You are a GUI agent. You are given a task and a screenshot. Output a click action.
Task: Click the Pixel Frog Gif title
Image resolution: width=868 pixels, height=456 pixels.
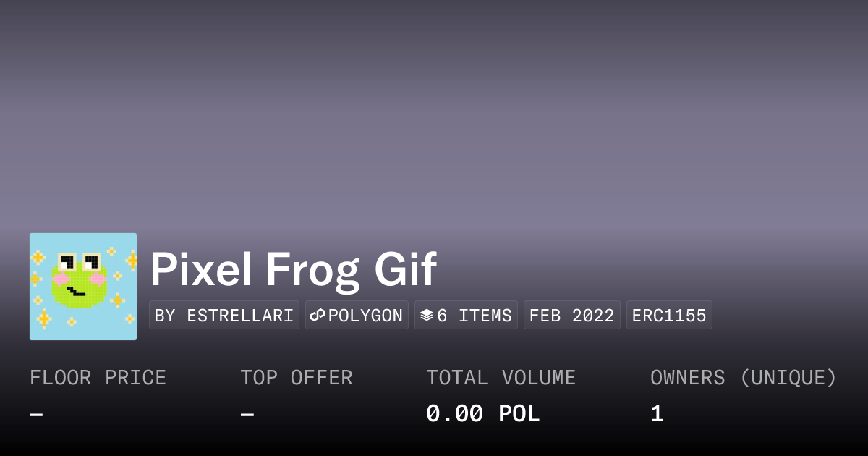(x=293, y=270)
